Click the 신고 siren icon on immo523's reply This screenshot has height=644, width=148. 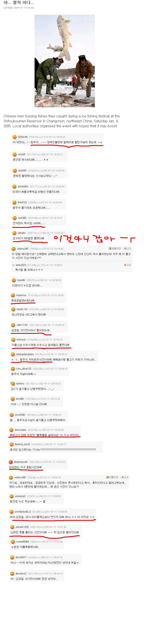pyautogui.click(x=125, y=265)
